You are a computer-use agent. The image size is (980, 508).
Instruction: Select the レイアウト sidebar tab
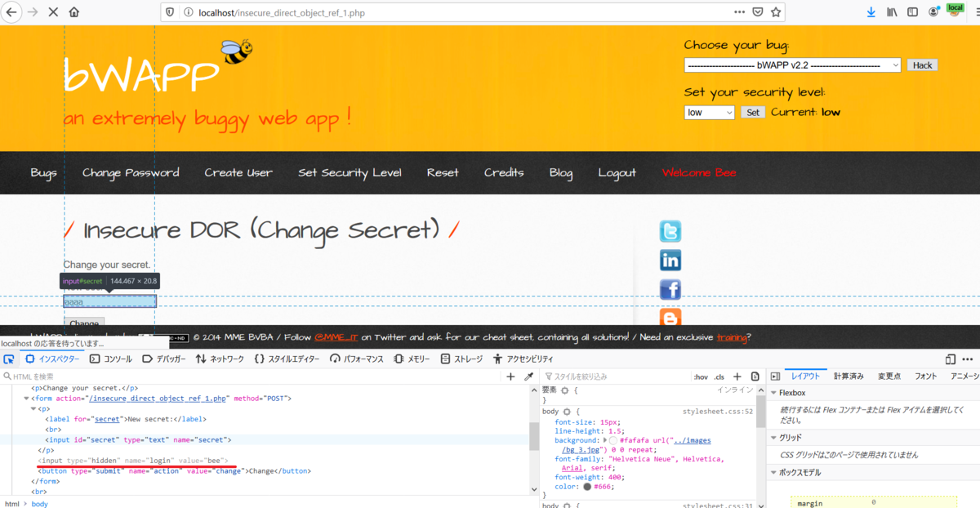click(x=805, y=377)
